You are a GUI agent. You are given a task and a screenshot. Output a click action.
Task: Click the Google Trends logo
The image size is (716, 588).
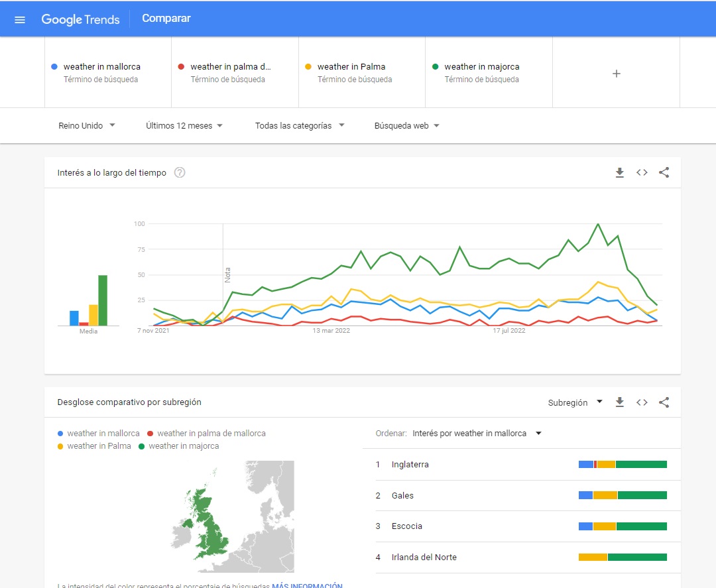[80, 19]
